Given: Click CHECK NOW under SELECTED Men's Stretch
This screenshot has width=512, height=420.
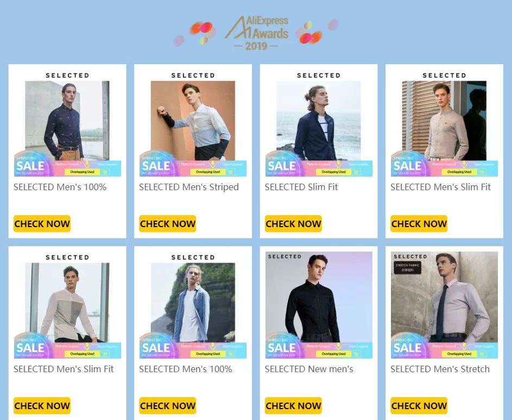Looking at the screenshot, I should (419, 406).
